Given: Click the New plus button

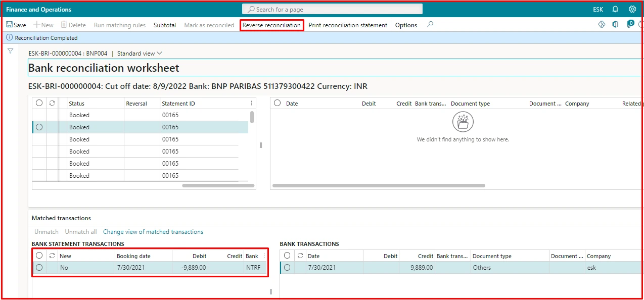Looking at the screenshot, I should point(43,25).
